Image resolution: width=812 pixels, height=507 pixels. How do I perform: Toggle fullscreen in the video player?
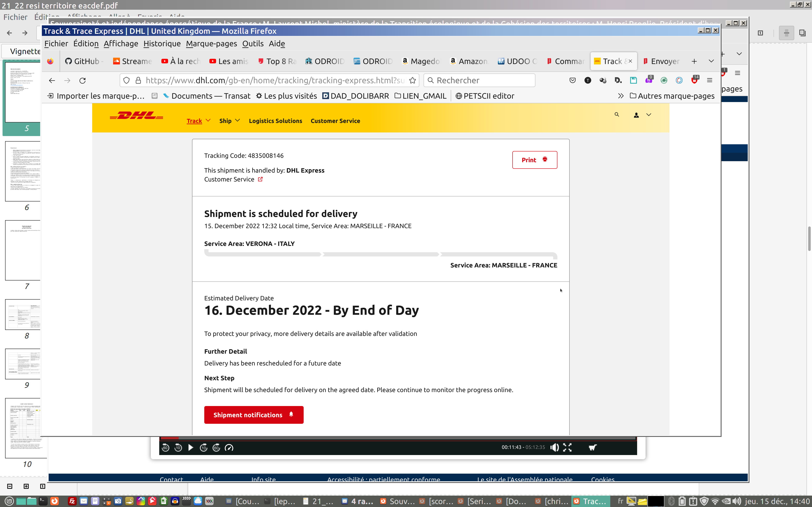click(x=567, y=447)
